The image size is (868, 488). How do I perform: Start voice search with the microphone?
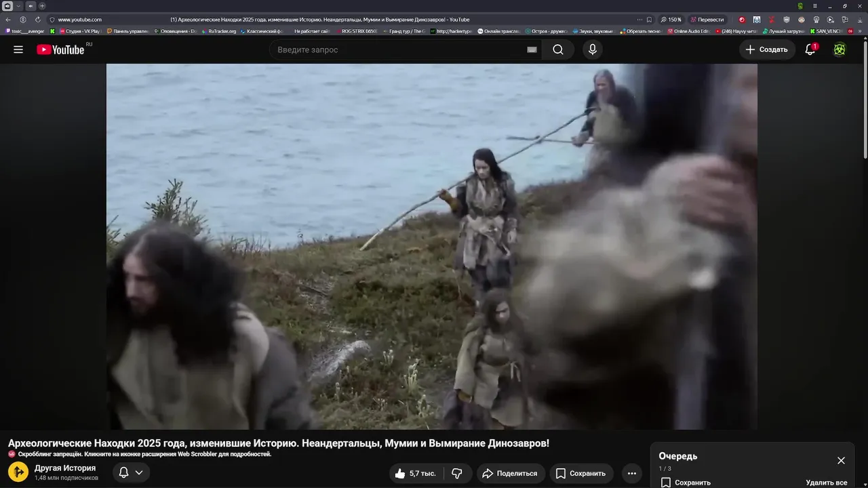point(593,49)
